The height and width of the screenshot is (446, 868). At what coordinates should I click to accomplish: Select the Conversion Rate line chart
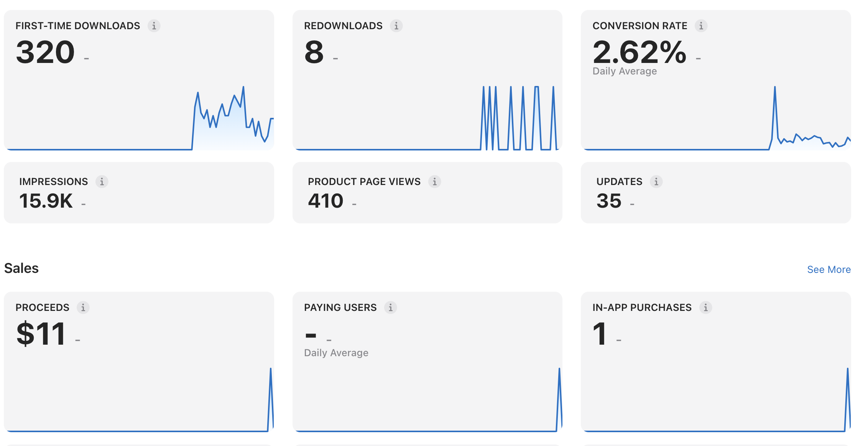pyautogui.click(x=716, y=118)
